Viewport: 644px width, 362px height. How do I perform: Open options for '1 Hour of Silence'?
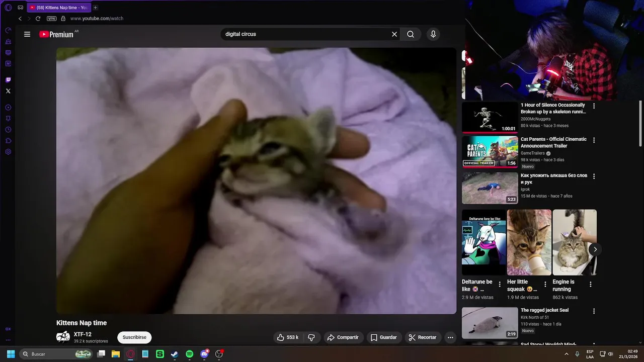tap(594, 106)
